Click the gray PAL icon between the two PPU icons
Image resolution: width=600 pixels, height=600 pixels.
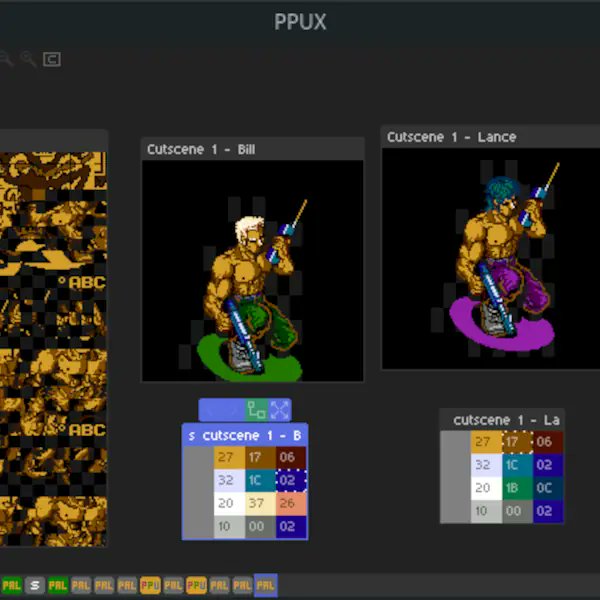click(x=173, y=585)
